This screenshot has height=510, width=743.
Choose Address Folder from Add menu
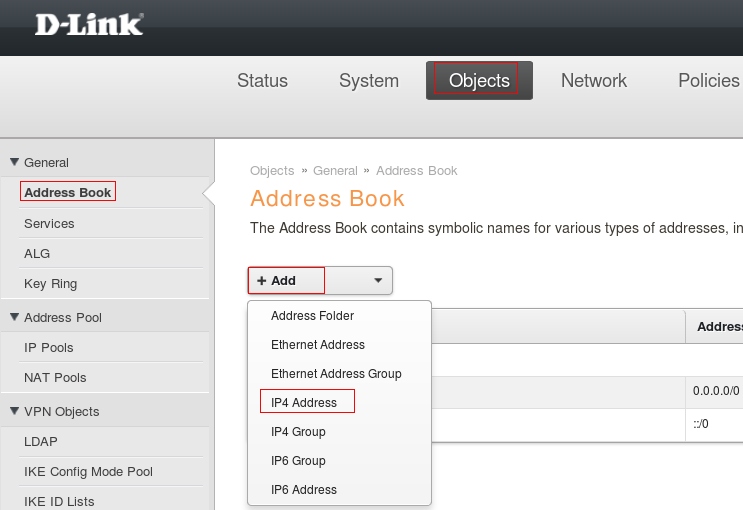312,316
